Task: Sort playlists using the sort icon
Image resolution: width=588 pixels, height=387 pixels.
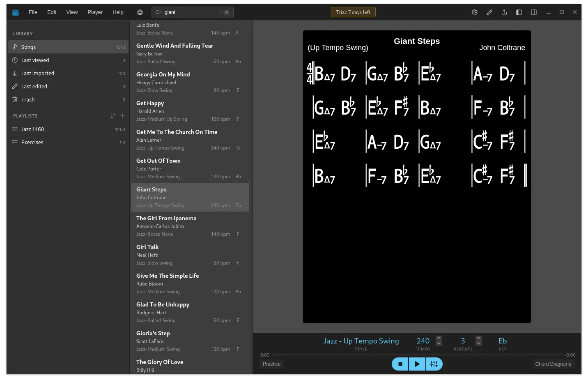Action: tap(113, 116)
